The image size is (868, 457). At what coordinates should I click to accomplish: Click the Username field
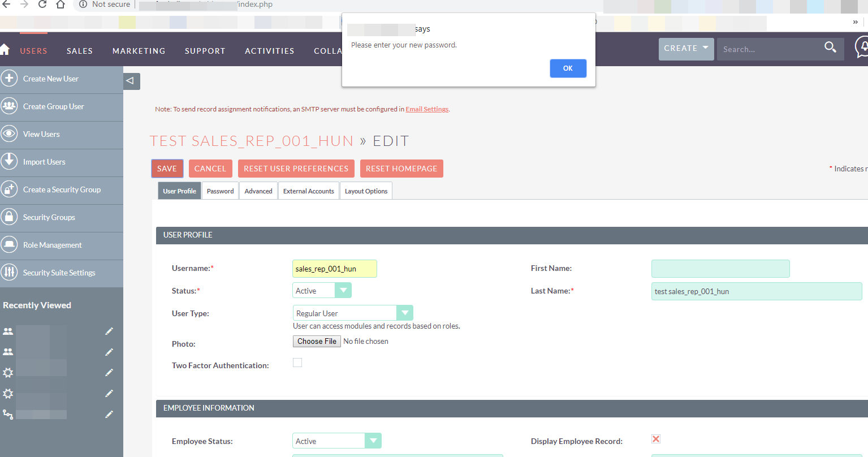point(335,269)
